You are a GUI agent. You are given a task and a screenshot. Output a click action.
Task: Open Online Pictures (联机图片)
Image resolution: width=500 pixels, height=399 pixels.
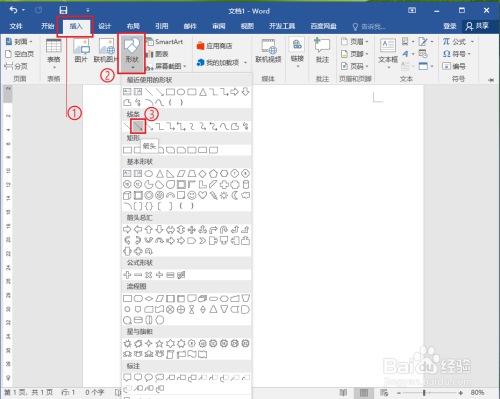[106, 50]
